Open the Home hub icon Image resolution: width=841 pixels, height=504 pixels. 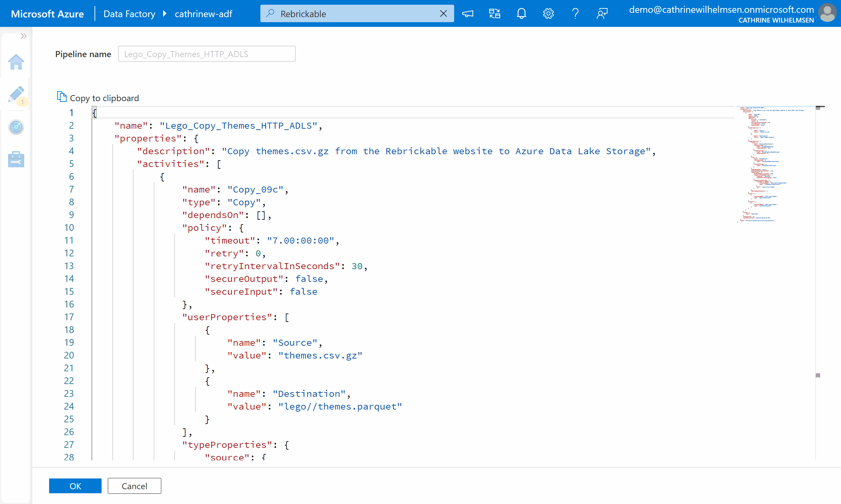tap(16, 62)
